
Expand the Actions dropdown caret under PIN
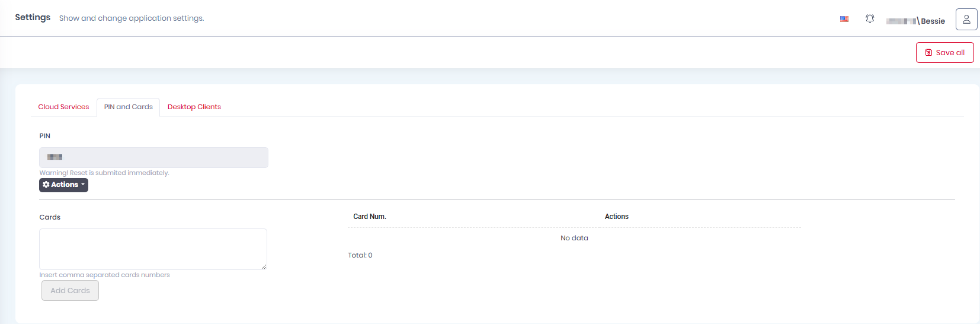pyautogui.click(x=83, y=185)
